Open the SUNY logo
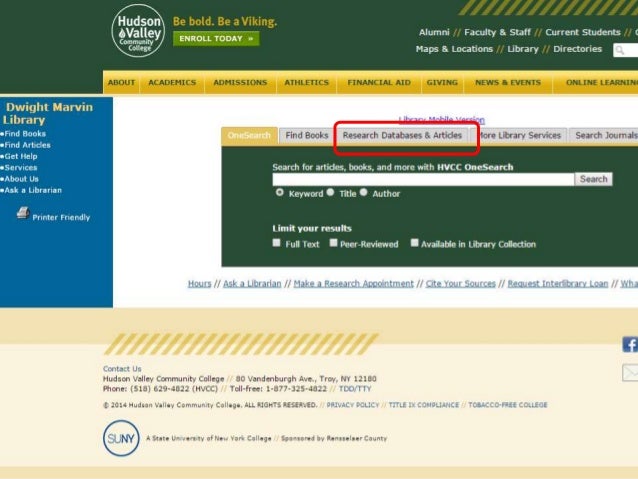The height and width of the screenshot is (479, 638). tap(121, 438)
